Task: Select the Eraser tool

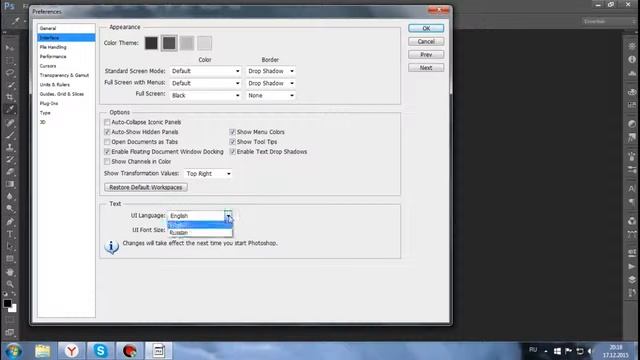Action: 10,172
